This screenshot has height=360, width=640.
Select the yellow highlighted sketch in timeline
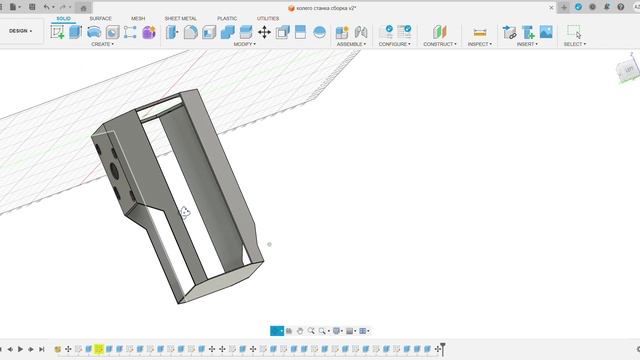pos(99,349)
